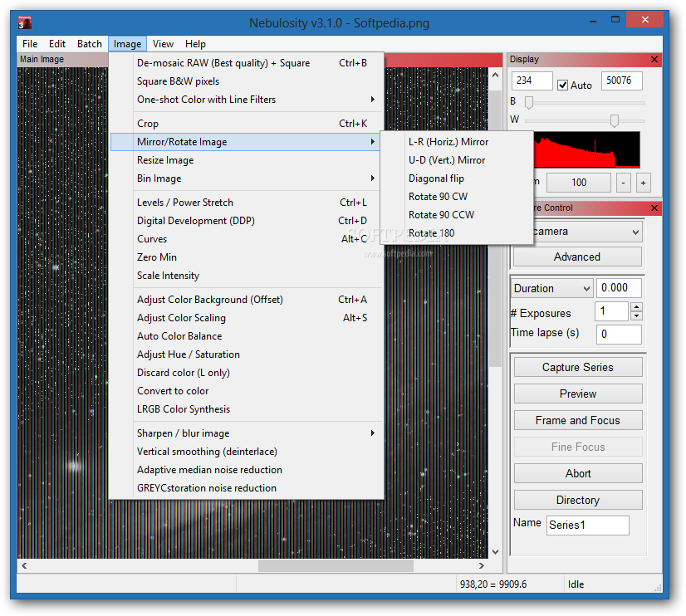Click the zoom plus button

click(x=643, y=183)
